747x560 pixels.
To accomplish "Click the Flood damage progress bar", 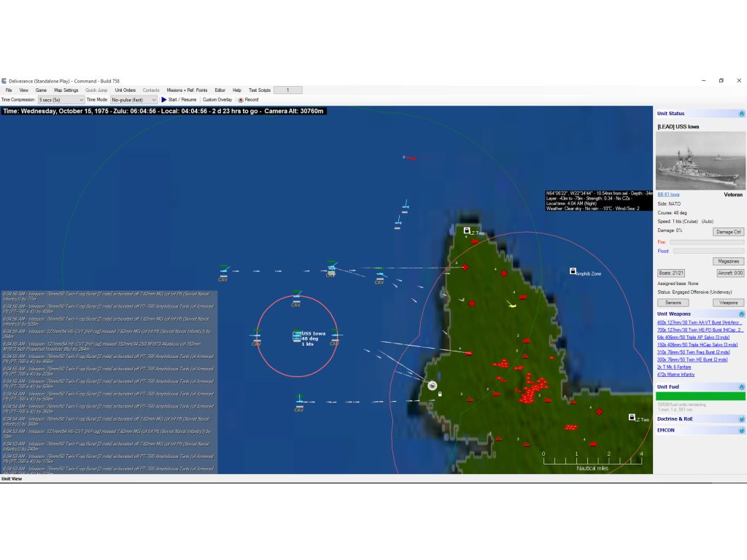I will (708, 252).
